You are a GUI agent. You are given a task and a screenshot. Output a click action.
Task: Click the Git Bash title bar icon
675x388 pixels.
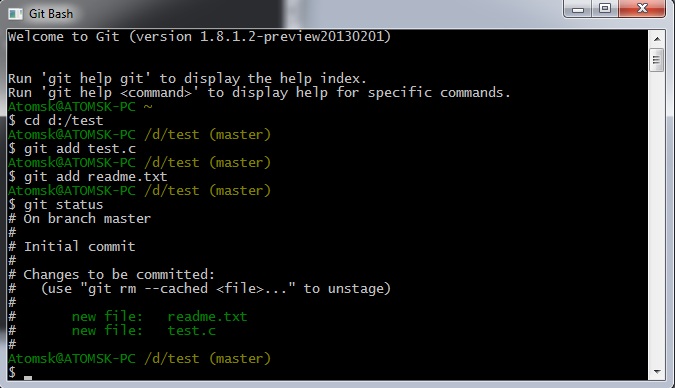click(x=15, y=14)
